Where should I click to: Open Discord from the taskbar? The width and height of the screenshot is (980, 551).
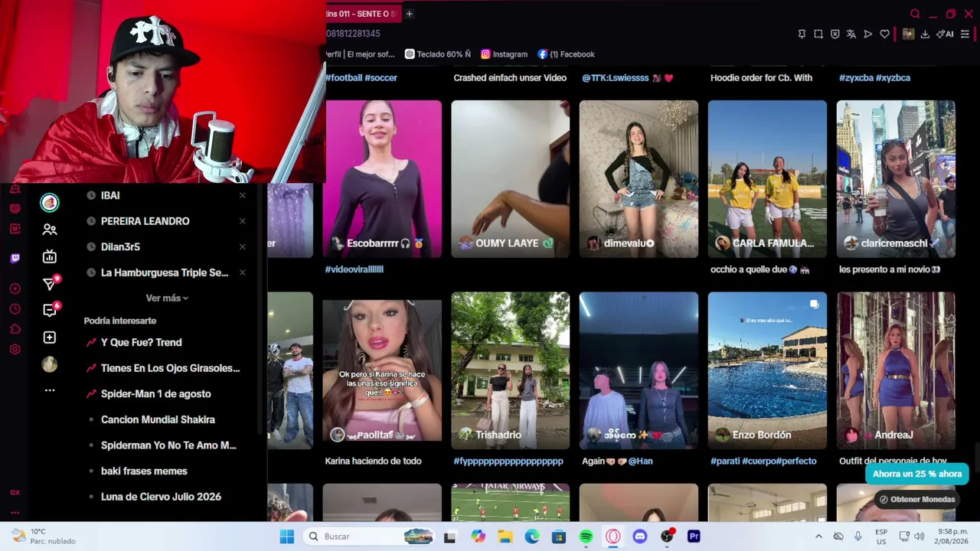[x=640, y=536]
